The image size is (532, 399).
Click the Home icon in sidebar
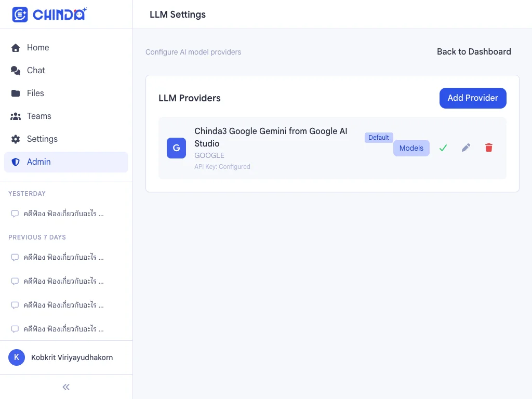tap(16, 48)
